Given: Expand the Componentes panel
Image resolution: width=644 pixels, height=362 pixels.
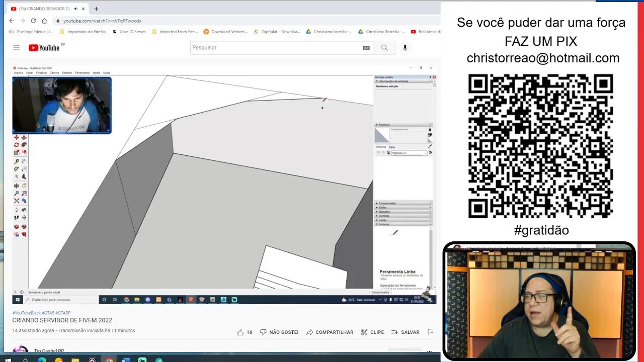Looking at the screenshot, I should 403,203.
